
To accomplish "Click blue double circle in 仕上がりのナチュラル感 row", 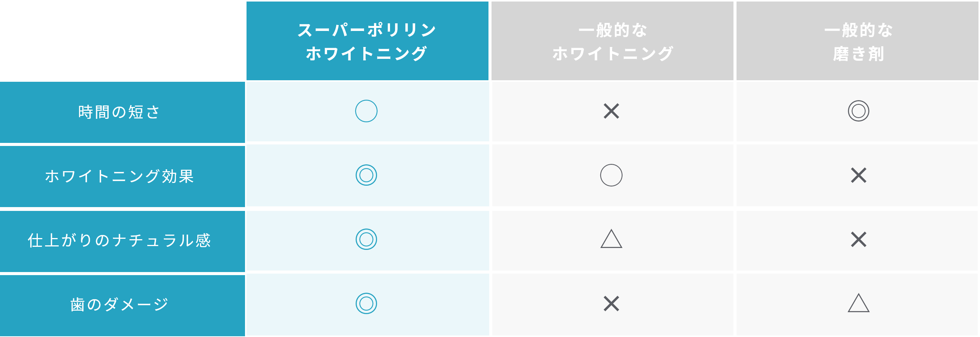I will pyautogui.click(x=366, y=240).
